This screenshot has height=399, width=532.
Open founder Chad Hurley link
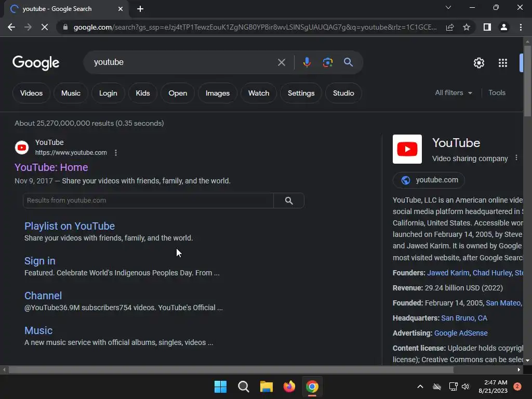point(492,273)
